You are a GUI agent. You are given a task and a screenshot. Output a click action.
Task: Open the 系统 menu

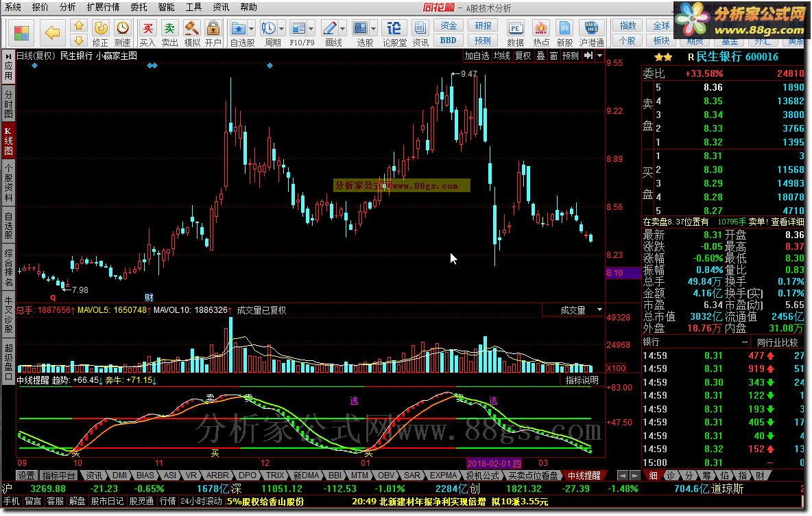point(13,8)
